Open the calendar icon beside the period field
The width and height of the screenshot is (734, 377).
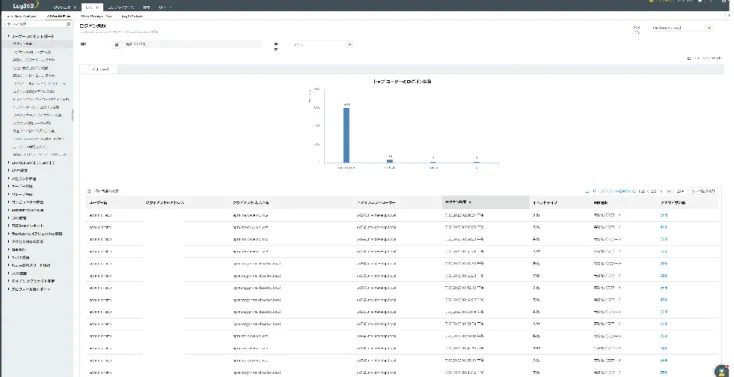click(x=117, y=44)
